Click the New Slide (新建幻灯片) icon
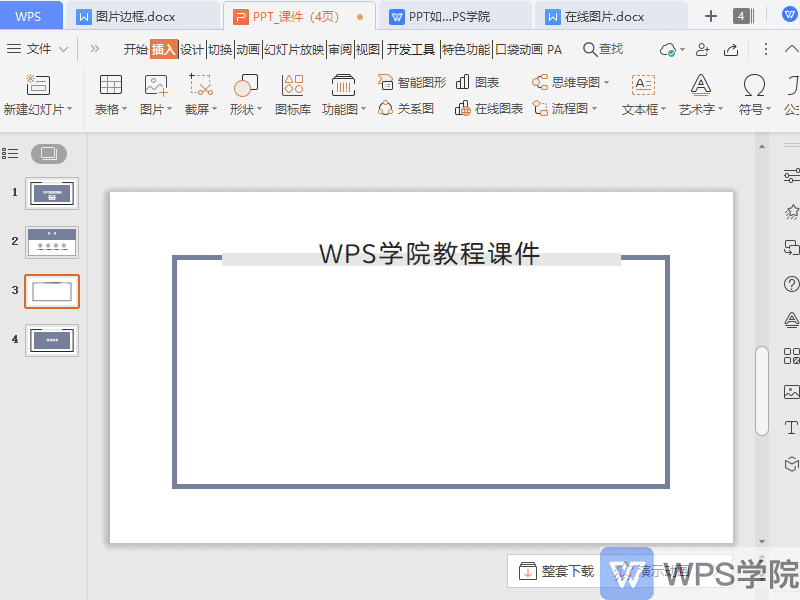This screenshot has height=600, width=800. [x=38, y=85]
